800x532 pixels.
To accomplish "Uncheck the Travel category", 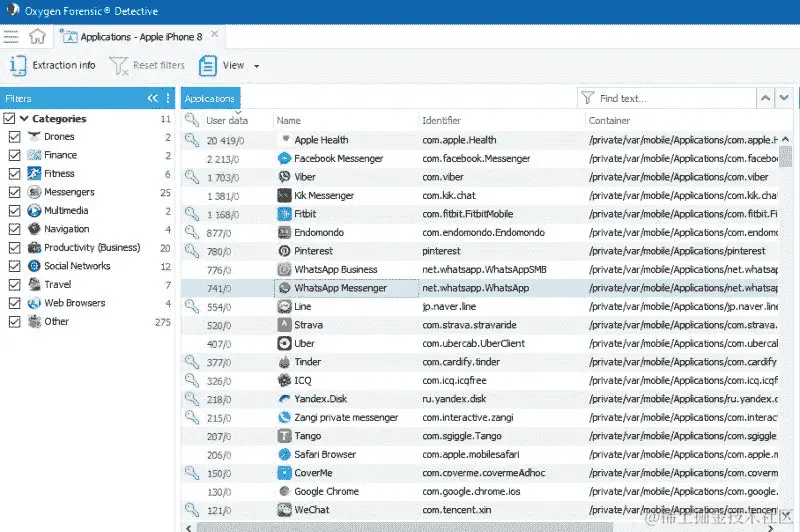I will click(15, 285).
